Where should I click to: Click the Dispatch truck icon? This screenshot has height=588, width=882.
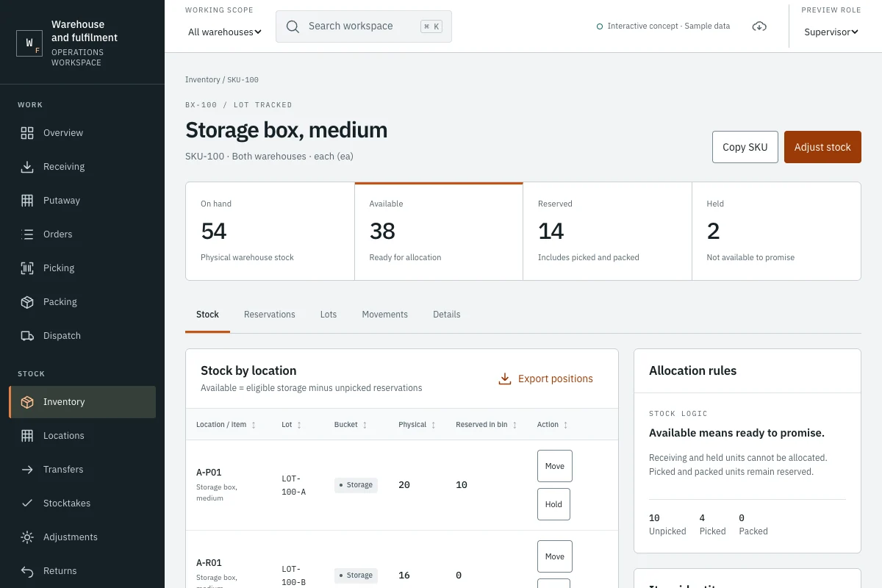click(27, 336)
